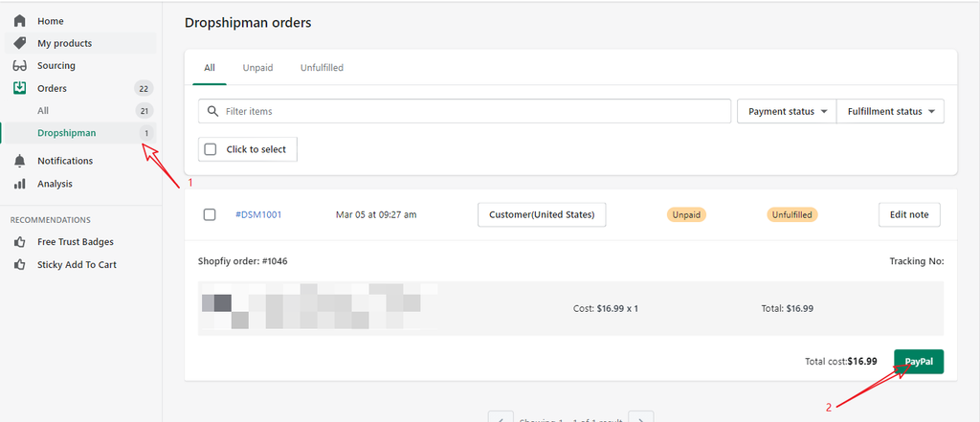This screenshot has height=422, width=980.
Task: Open Dropshipman orders in sidebar
Action: [67, 133]
